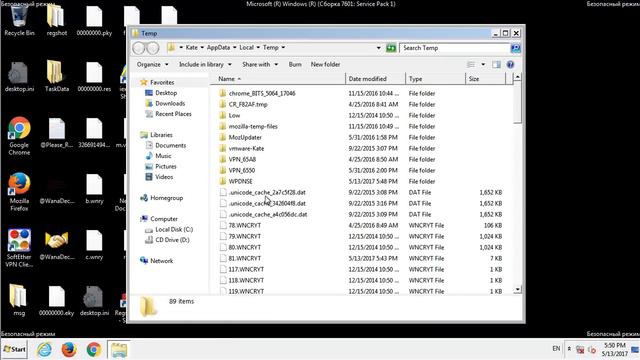Click the Windows Explorer taskbar button

[x=119, y=350]
